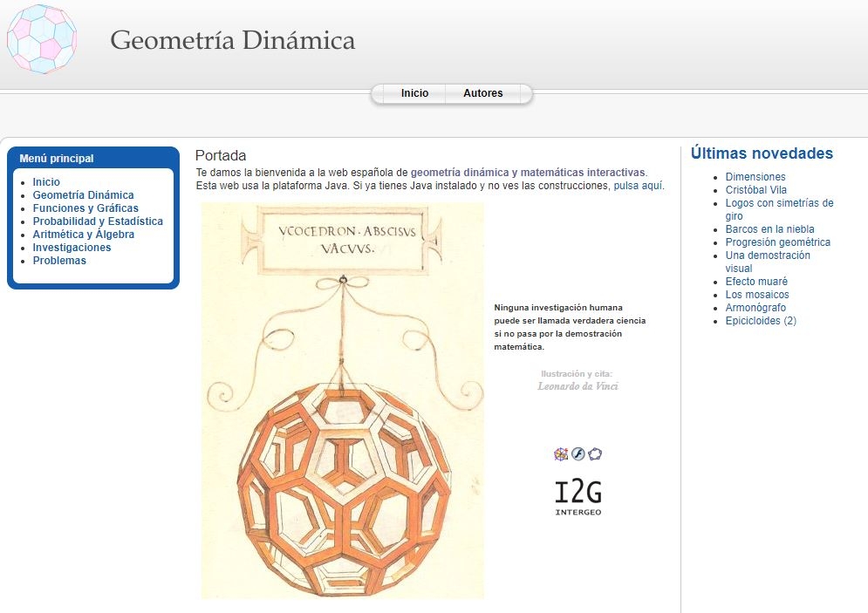Select Geometría Dinámica in main menu
The width and height of the screenshot is (868, 613).
[x=83, y=195]
